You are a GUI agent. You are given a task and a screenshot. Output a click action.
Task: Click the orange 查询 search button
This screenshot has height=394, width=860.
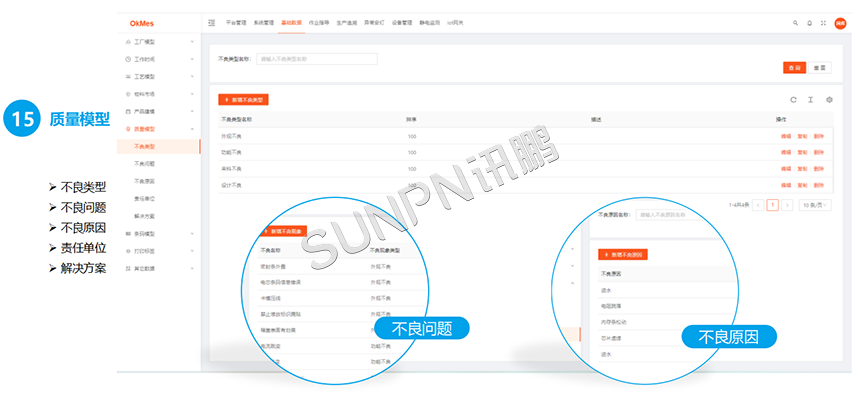(x=794, y=67)
